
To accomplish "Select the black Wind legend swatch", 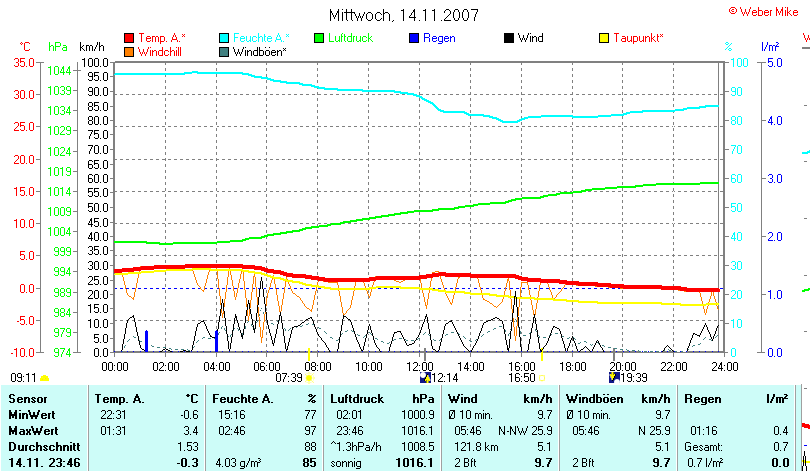I will coord(509,38).
